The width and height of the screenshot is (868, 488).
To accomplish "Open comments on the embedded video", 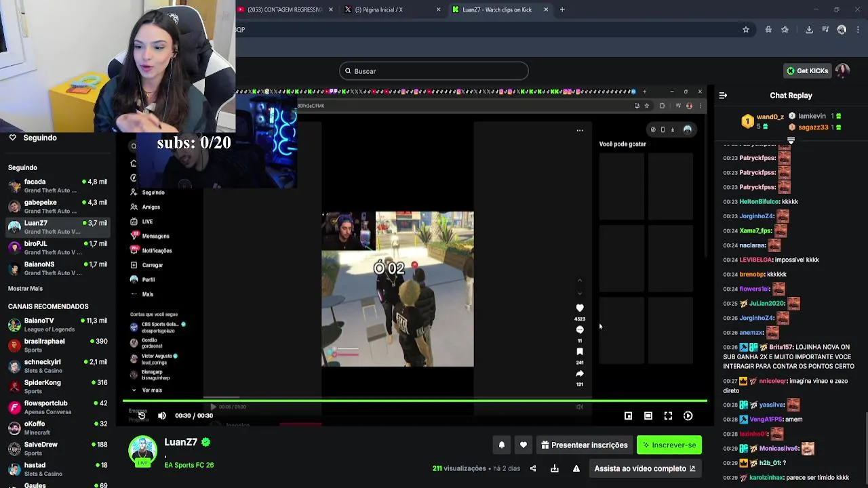I will (580, 329).
